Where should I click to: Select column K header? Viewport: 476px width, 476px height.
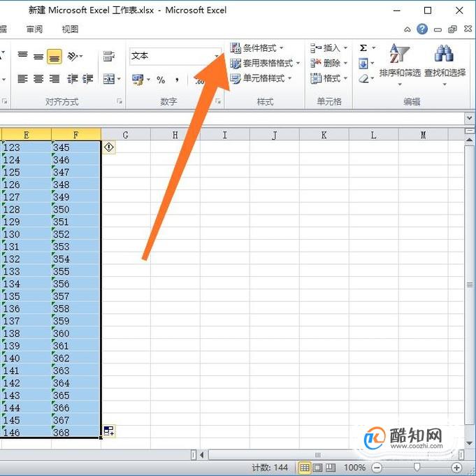[x=324, y=135]
